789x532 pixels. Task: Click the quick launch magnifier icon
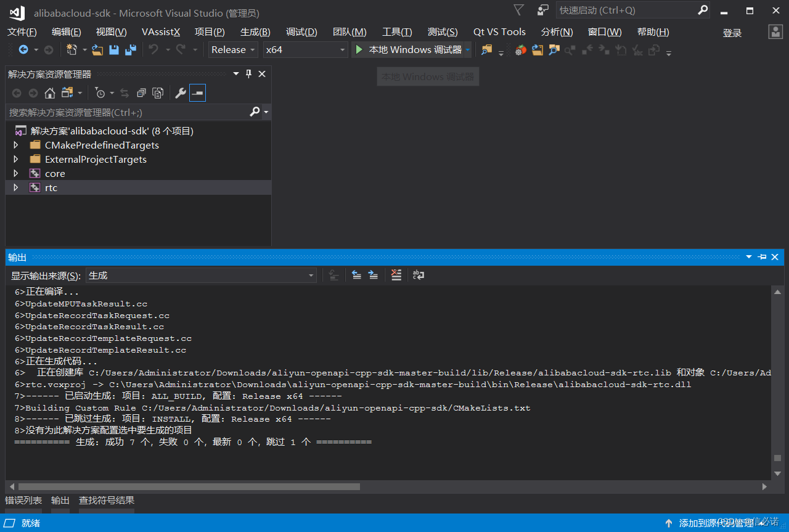(x=703, y=10)
